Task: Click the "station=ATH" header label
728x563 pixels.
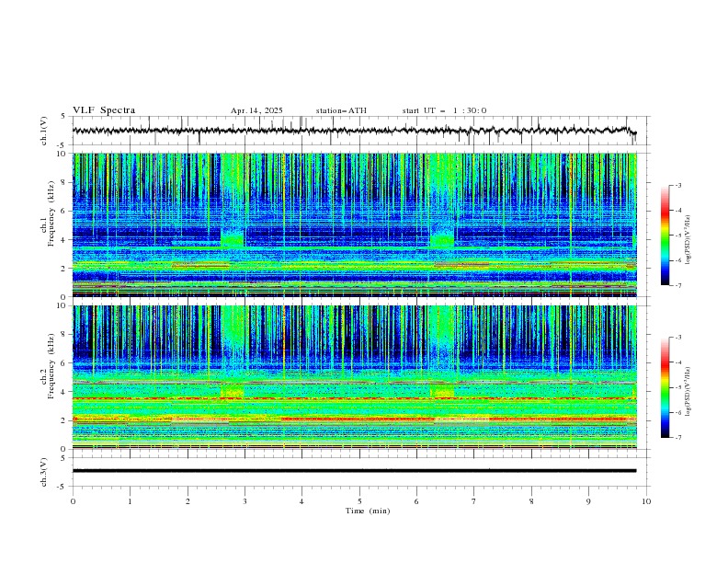Action: coord(341,110)
